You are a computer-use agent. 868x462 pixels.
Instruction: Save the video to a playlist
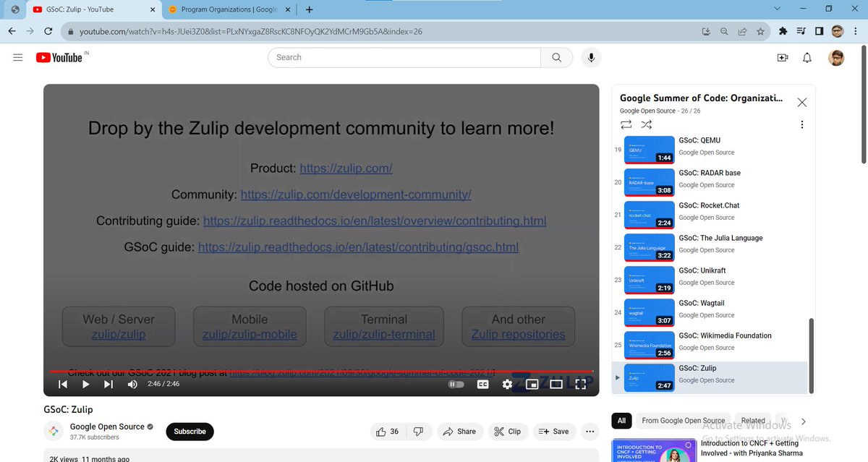tap(553, 432)
